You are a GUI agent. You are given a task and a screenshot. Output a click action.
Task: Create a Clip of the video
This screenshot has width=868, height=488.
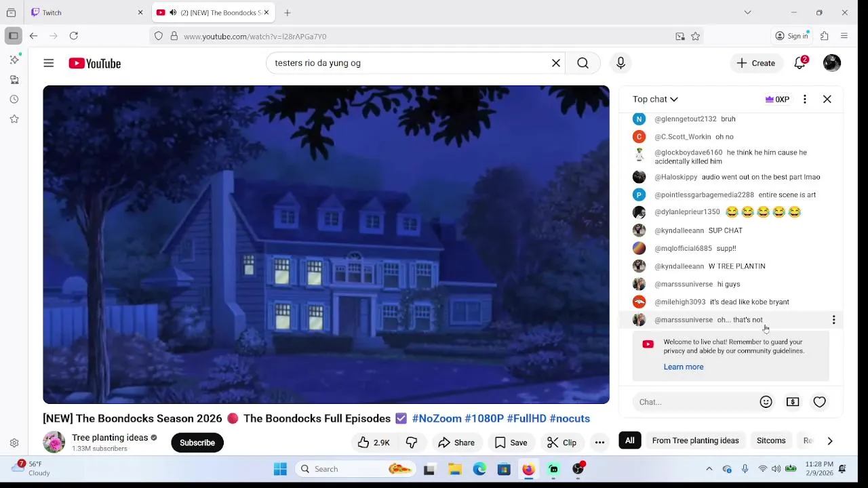pos(561,443)
